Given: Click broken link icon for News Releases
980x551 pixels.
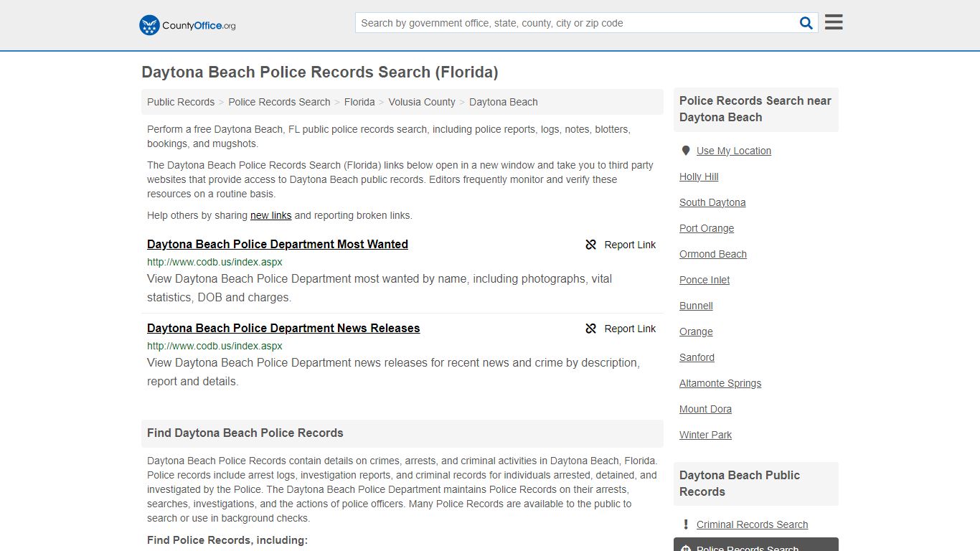Looking at the screenshot, I should [x=591, y=329].
